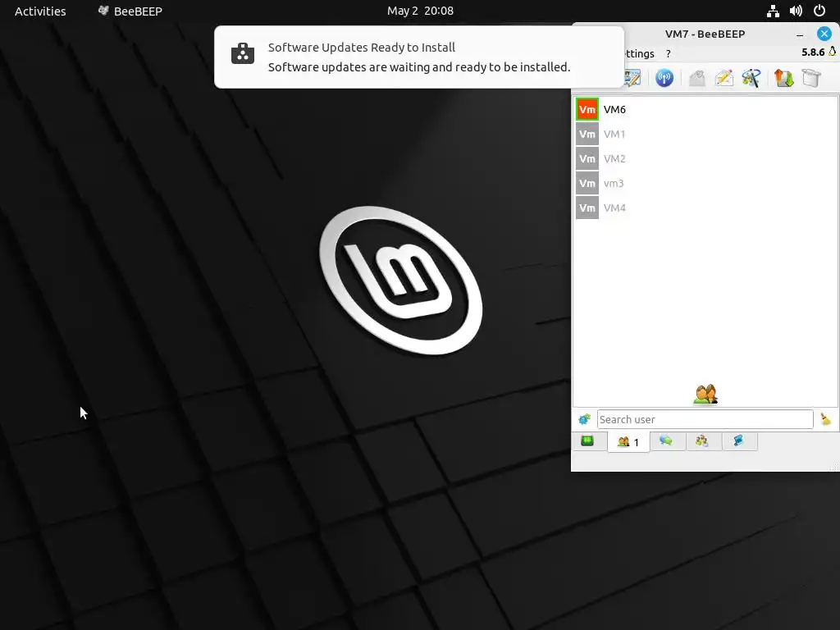This screenshot has height=630, width=840.
Task: Minimize the VM7 - BeeBEEP window
Action: [800, 34]
